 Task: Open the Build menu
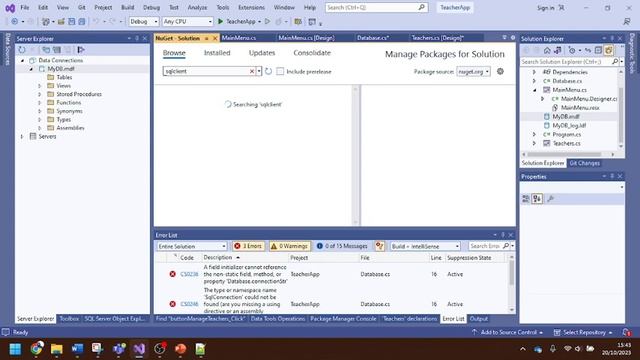point(127,7)
